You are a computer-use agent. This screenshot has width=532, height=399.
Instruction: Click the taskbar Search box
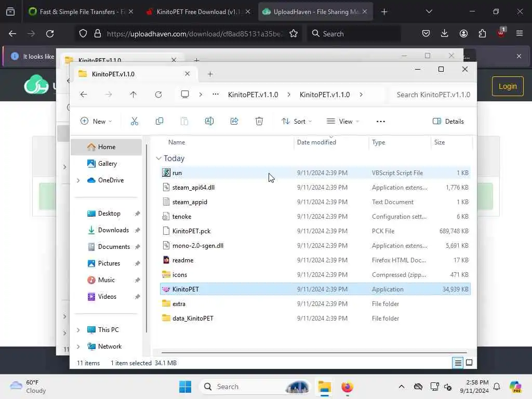(255, 387)
